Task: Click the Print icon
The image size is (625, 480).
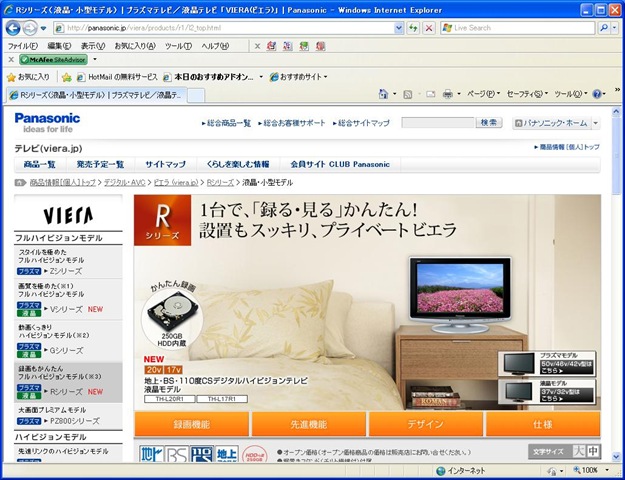Action: pos(448,94)
